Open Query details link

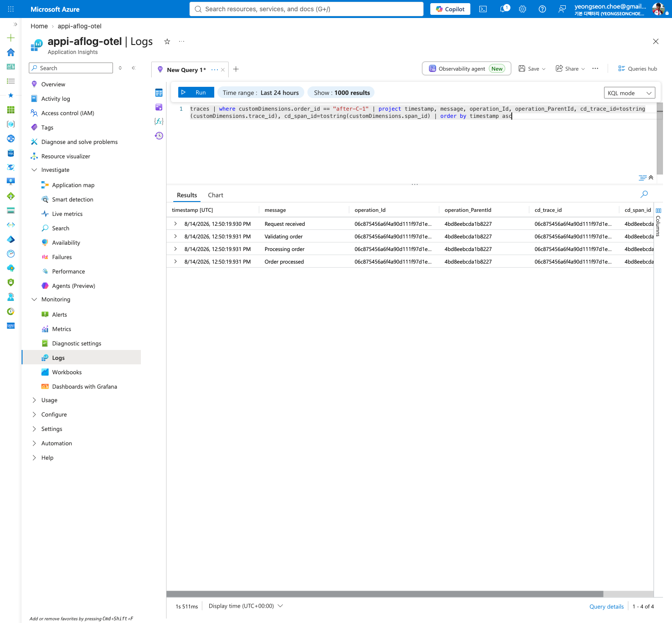tap(606, 606)
